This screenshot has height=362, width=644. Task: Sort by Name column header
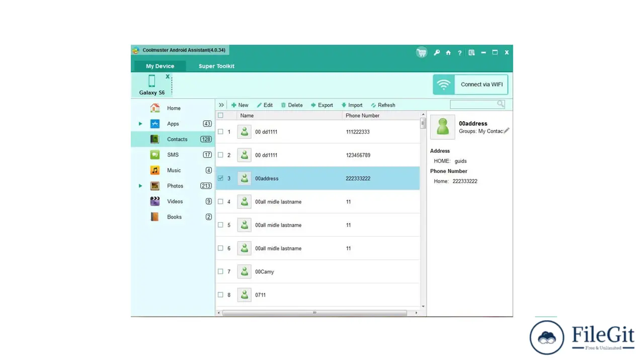coord(289,116)
